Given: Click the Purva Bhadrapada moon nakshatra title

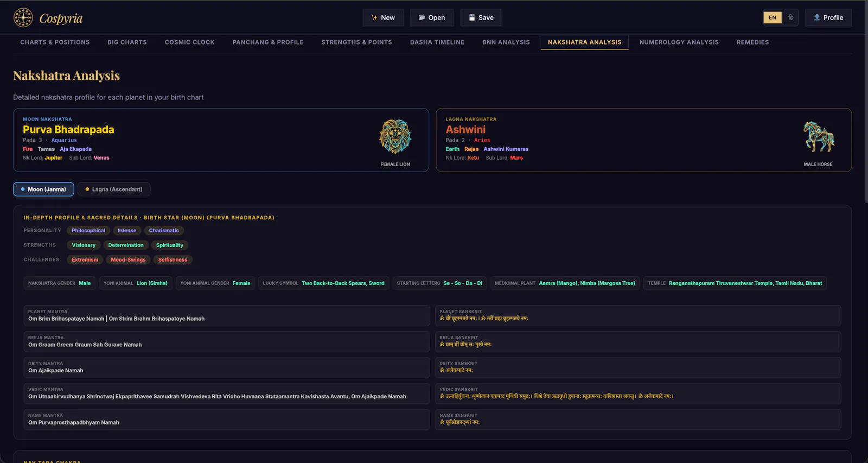Looking at the screenshot, I should 68,130.
